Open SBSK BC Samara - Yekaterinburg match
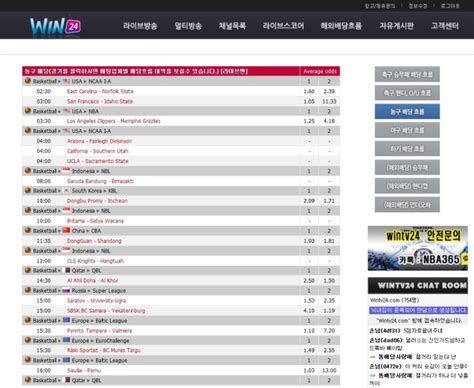The width and height of the screenshot is (474, 388). click(106, 310)
